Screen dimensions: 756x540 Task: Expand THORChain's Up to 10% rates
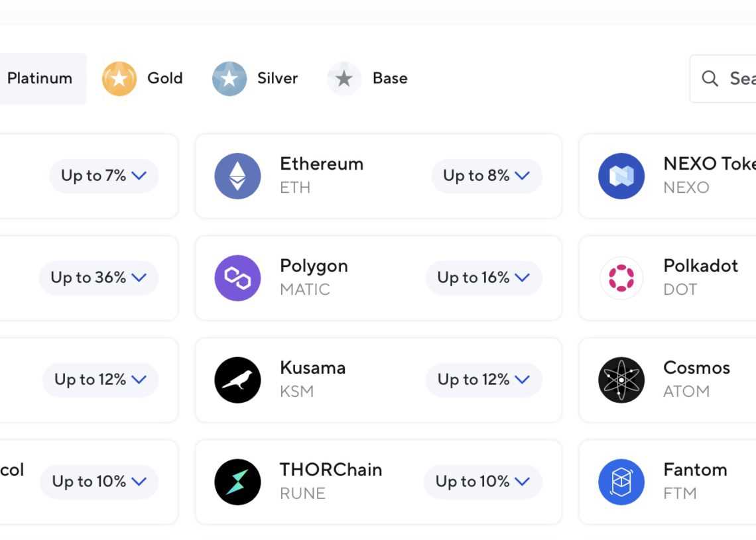pos(483,482)
